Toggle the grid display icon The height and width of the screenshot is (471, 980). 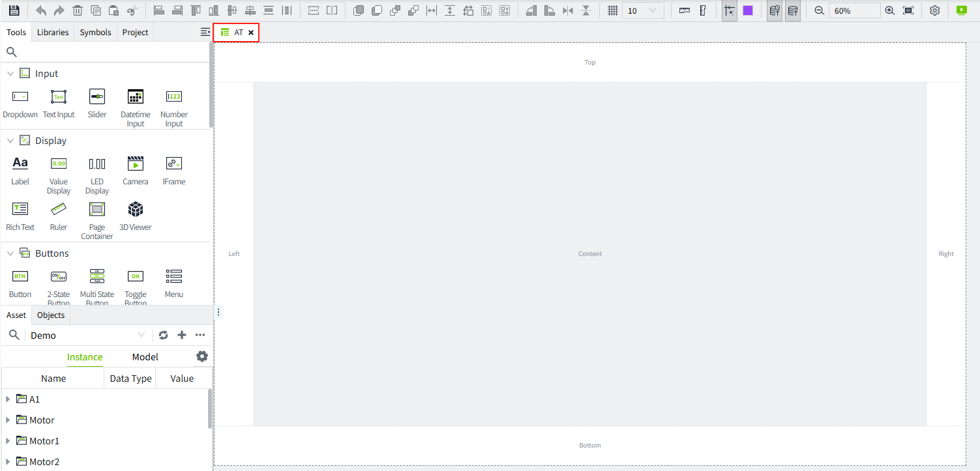pyautogui.click(x=612, y=10)
